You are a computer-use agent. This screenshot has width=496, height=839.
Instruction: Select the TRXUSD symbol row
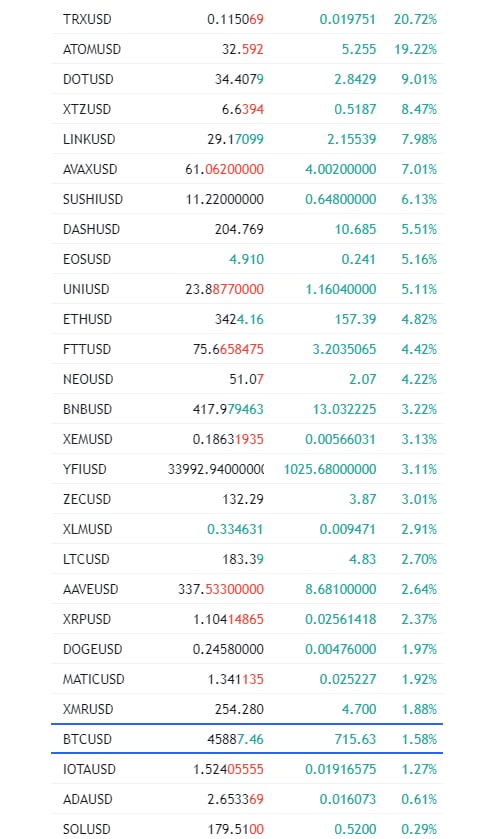[247, 19]
